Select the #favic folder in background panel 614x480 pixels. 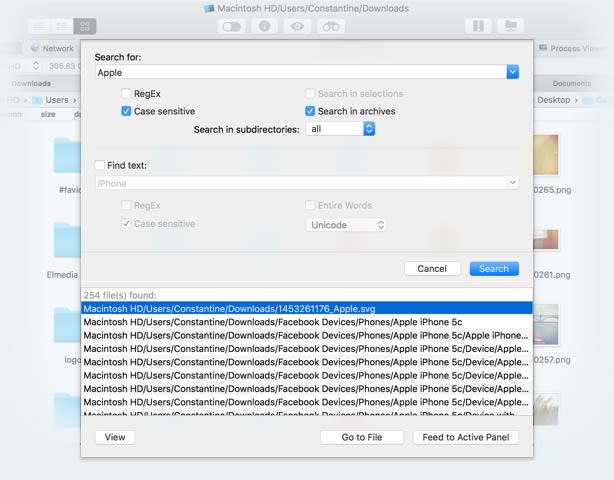(67, 156)
